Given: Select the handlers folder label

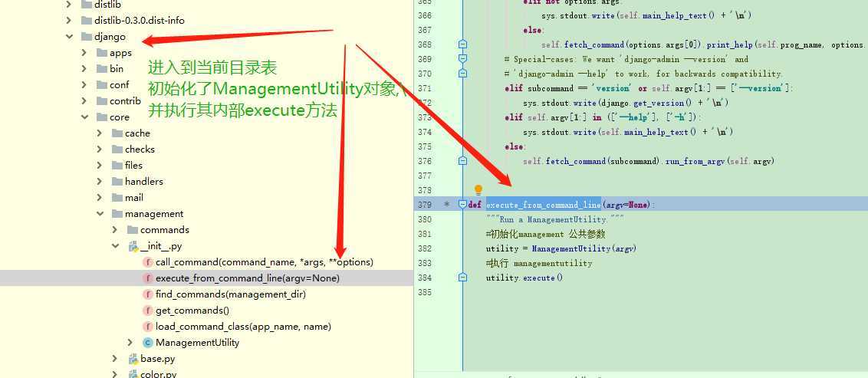Looking at the screenshot, I should click(144, 181).
